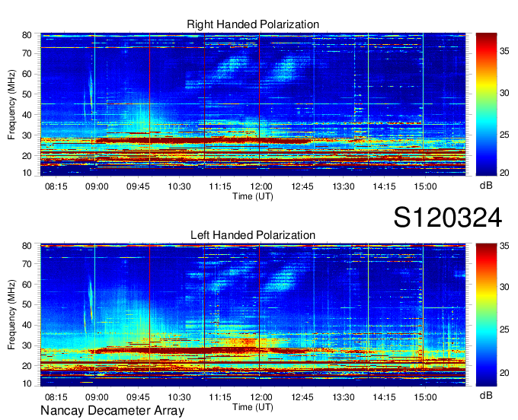This screenshot has width=518, height=420.
Task: Click 70 MHz tick of Right Handed plot
Action: pos(27,53)
